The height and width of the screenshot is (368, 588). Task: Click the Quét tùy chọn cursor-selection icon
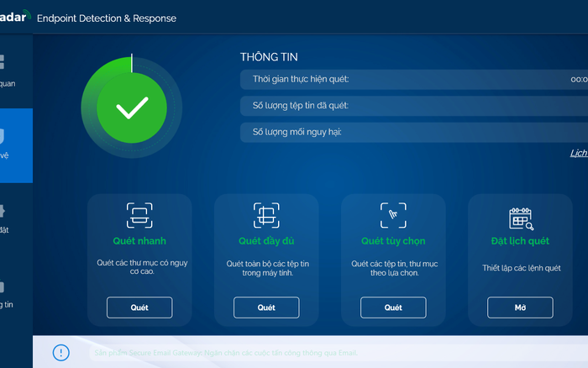point(393,216)
